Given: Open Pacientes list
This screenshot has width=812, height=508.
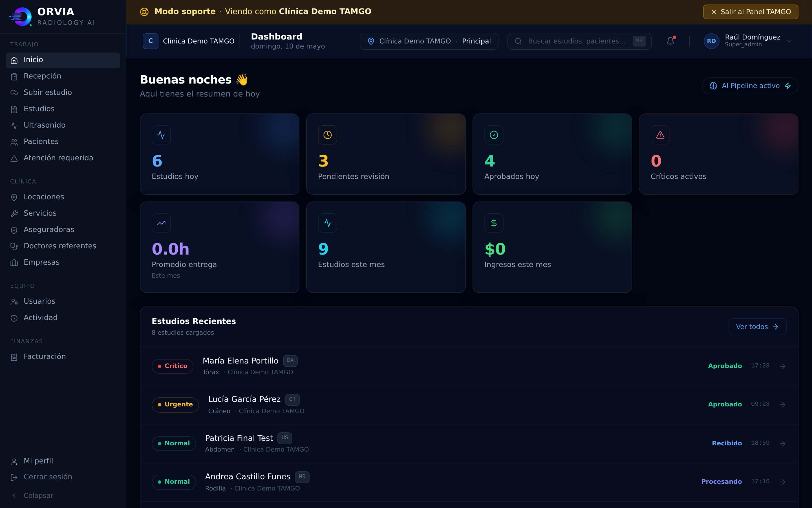Looking at the screenshot, I should tap(63, 142).
